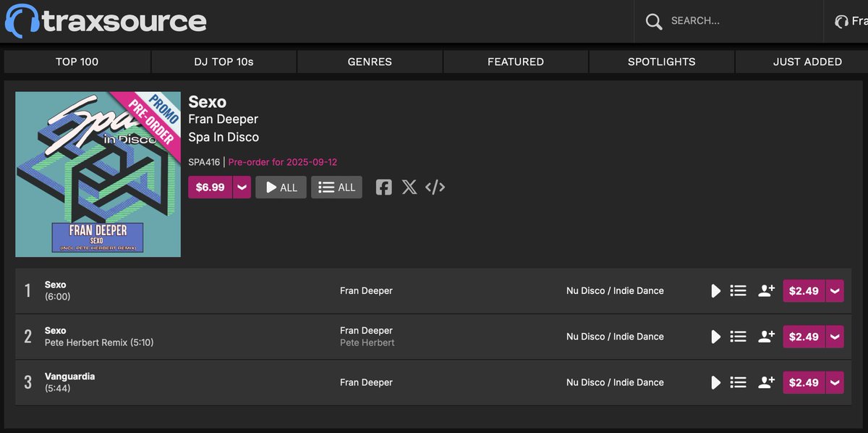Open the GENRES menu
This screenshot has height=433, width=868.
tap(370, 62)
